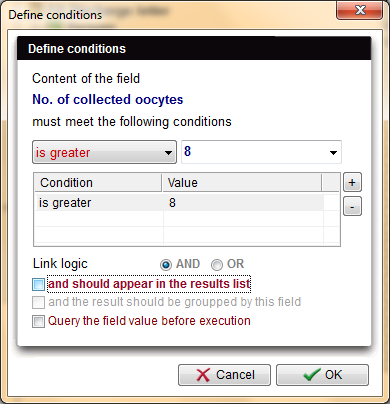Viewport: 390px width, 404px height.
Task: Click the Condition column header
Action: (x=98, y=183)
